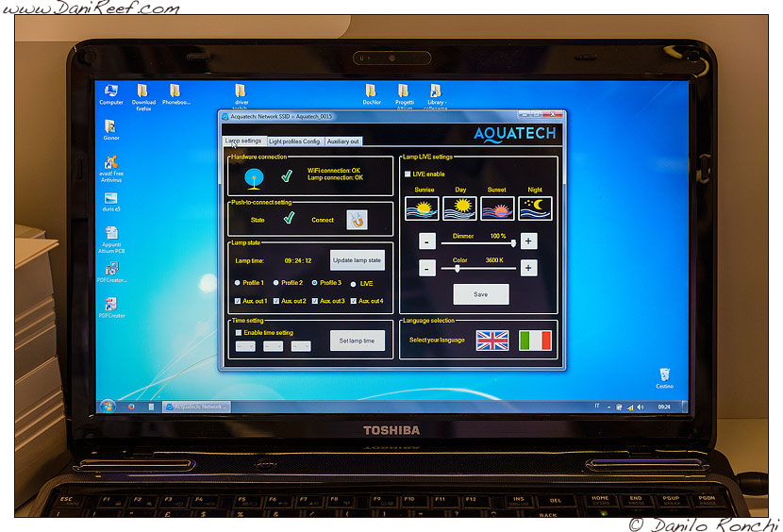Image resolution: width=783 pixels, height=532 pixels.
Task: Toggle the Aux. out 1 checkbox
Action: [x=238, y=301]
